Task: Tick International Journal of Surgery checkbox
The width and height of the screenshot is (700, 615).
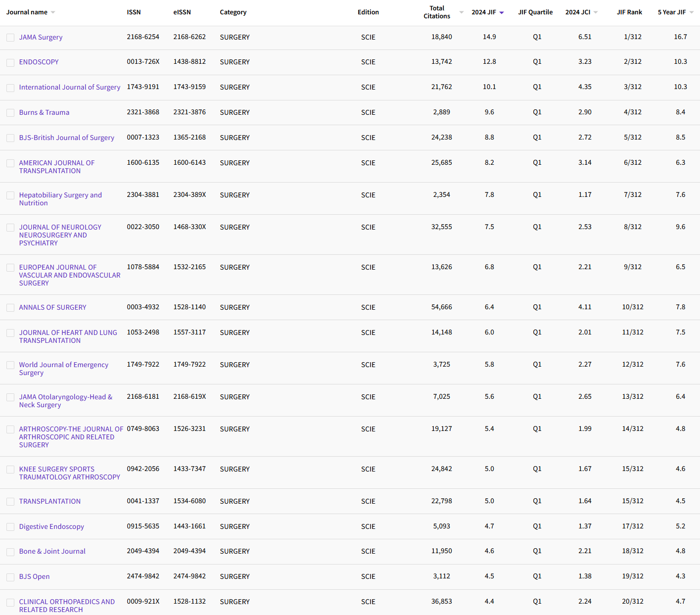Action: coord(10,88)
